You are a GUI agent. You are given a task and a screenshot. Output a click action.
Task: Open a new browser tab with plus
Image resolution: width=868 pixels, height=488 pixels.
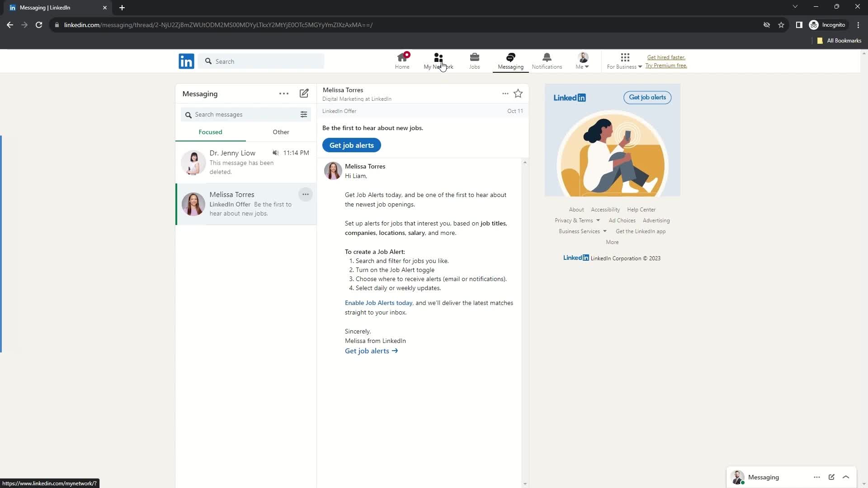(x=122, y=8)
